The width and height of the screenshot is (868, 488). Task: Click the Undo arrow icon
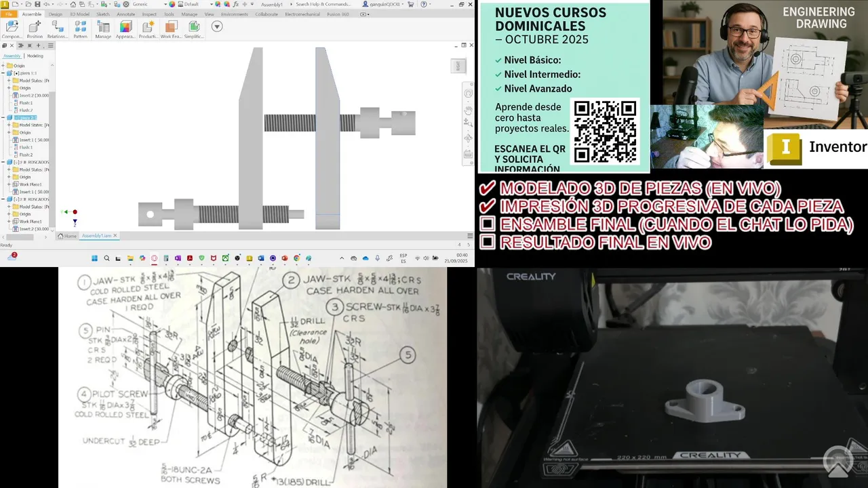point(46,4)
